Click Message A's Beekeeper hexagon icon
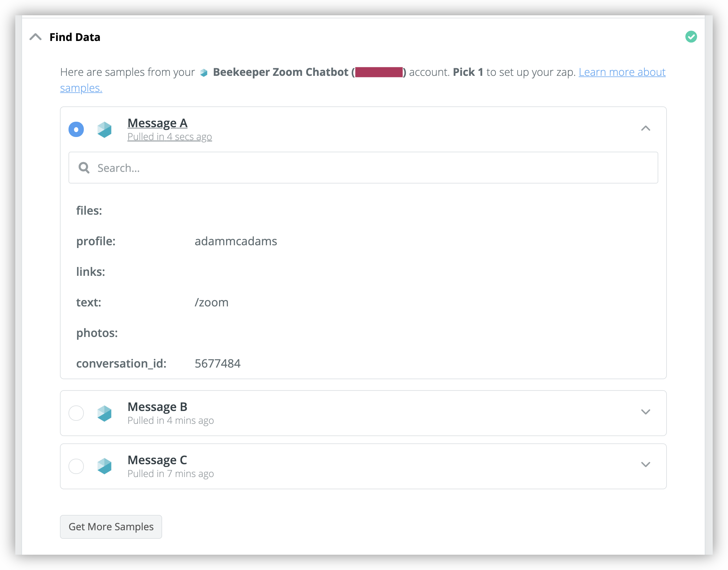The width and height of the screenshot is (728, 570). (104, 129)
